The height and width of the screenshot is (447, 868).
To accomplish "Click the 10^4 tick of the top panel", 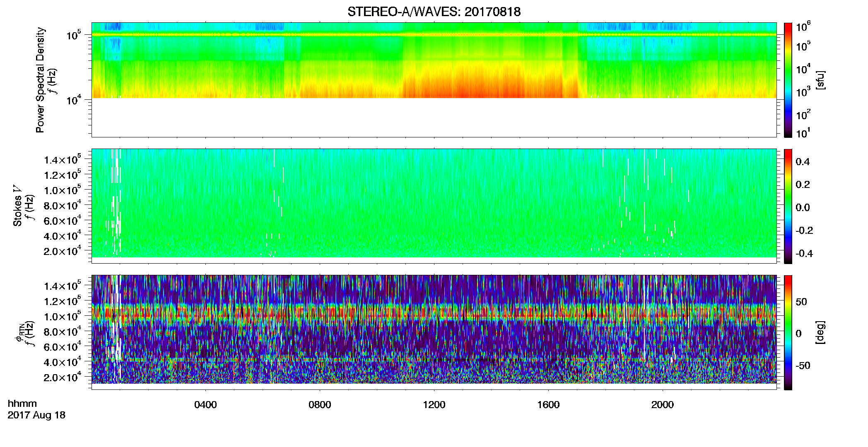I will pyautogui.click(x=73, y=100).
